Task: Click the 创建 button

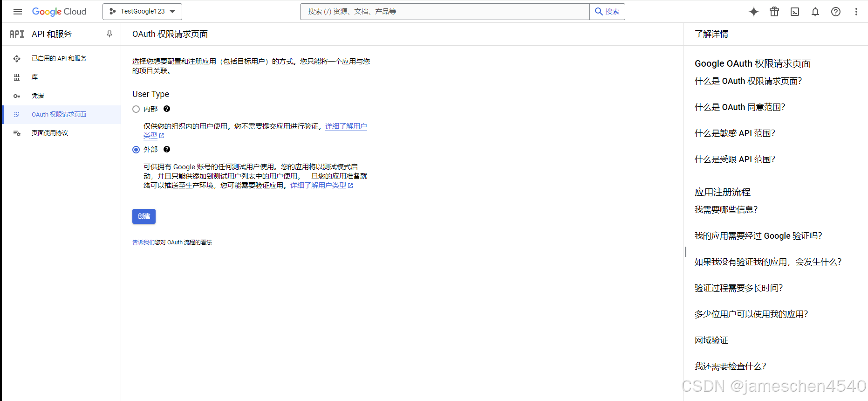Action: coord(144,216)
